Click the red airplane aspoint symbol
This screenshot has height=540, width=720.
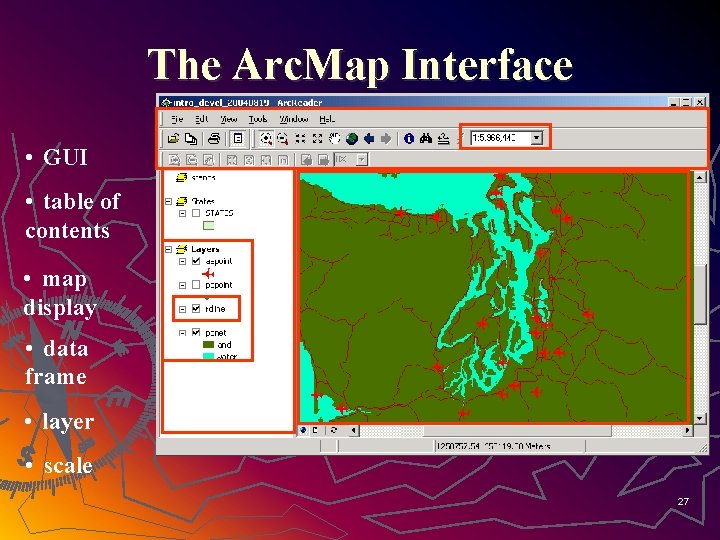(x=208, y=274)
